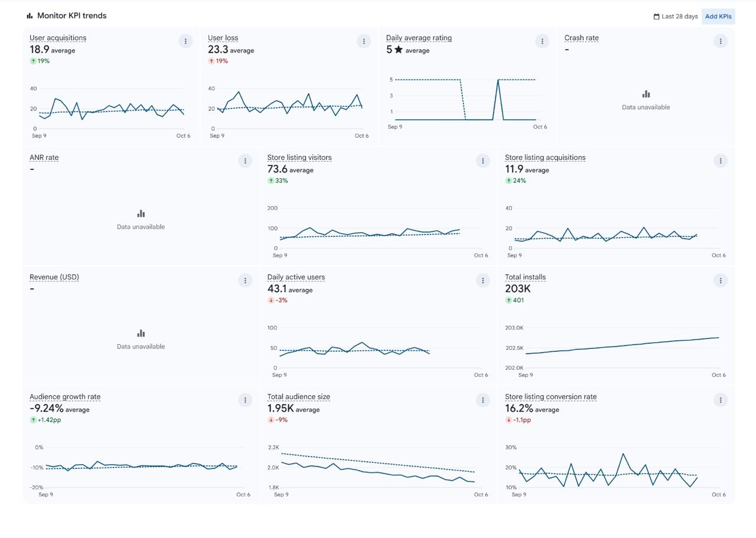Click the Crash rate metric title
The width and height of the screenshot is (756, 538).
[581, 38]
